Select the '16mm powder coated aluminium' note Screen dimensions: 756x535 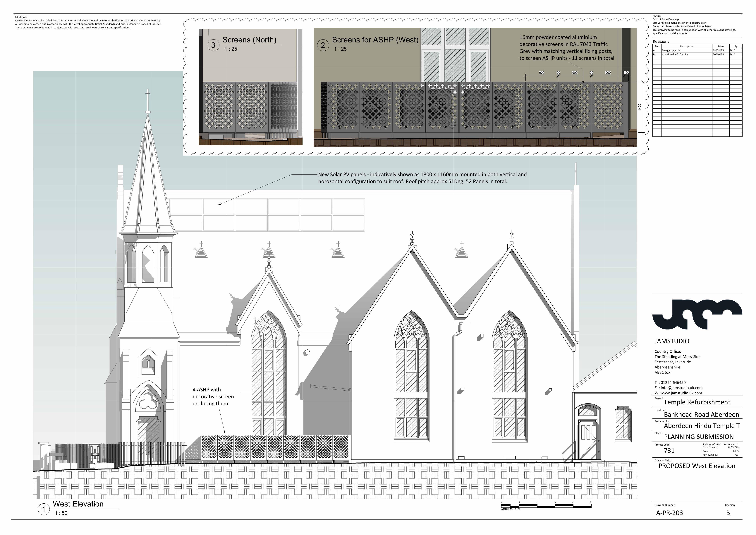567,48
